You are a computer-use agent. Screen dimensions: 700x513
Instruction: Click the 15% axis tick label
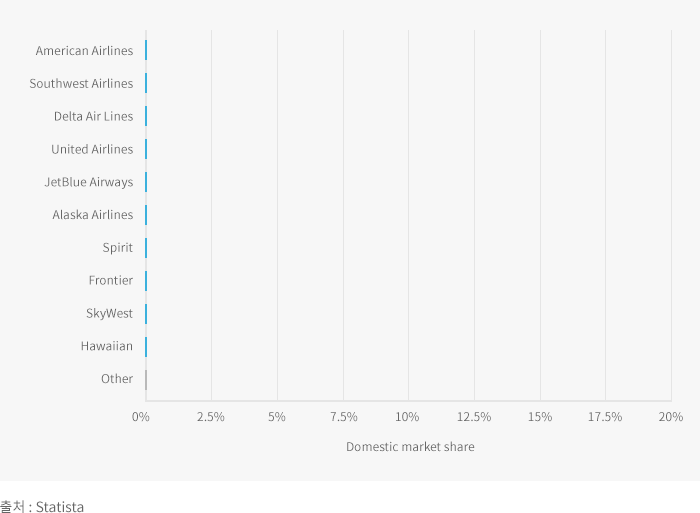click(x=539, y=417)
